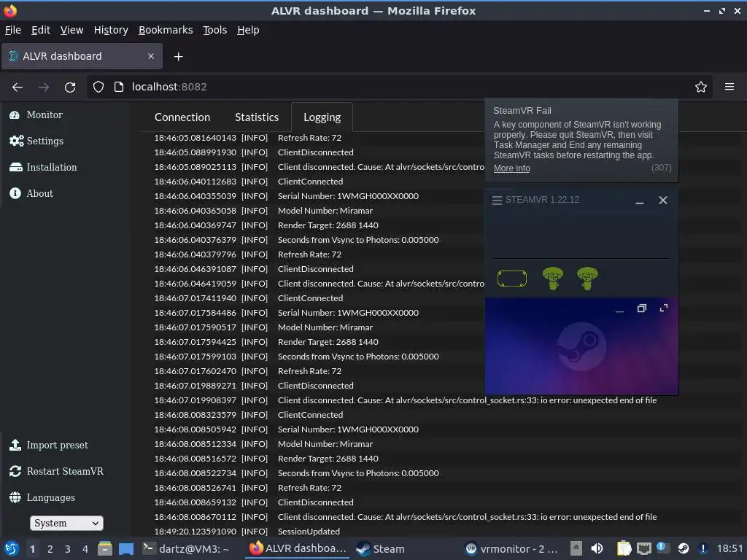Viewport: 747px width, 560px height.
Task: Restore the Steam splash window size
Action: [642, 308]
